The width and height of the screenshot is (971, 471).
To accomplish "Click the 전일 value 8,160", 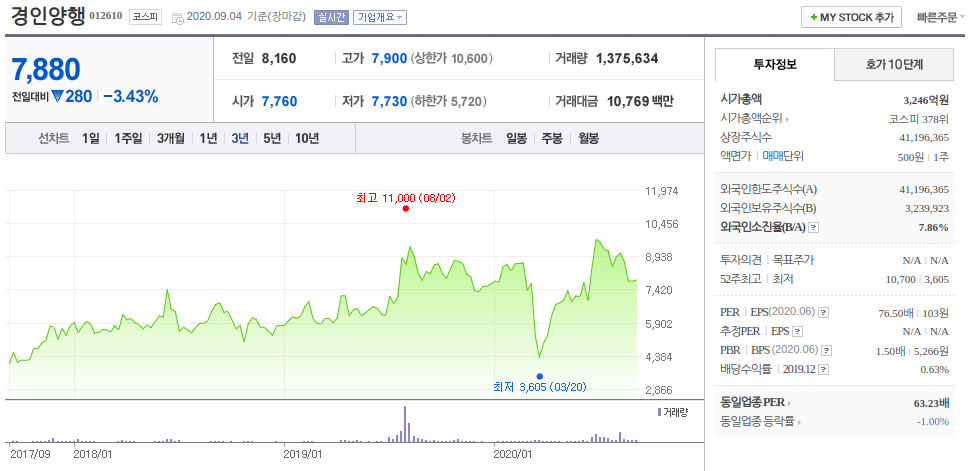I will point(279,59).
